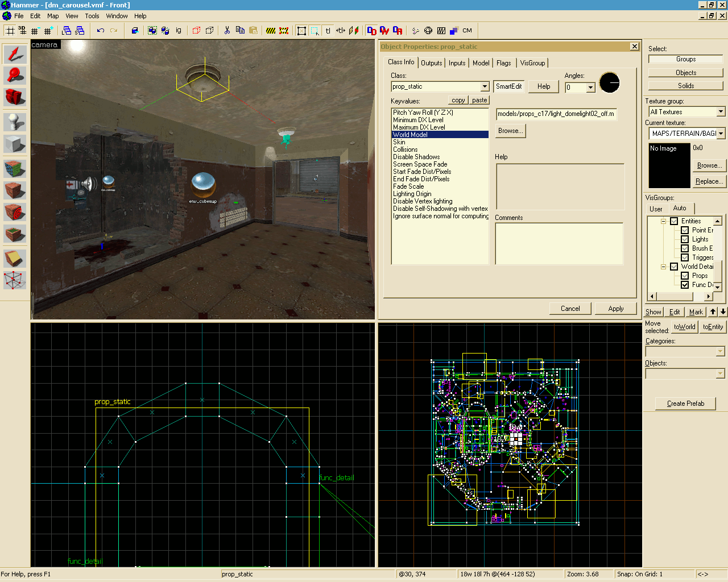Make grid larger
Screen dimensions: 728x582
pyautogui.click(x=48, y=31)
